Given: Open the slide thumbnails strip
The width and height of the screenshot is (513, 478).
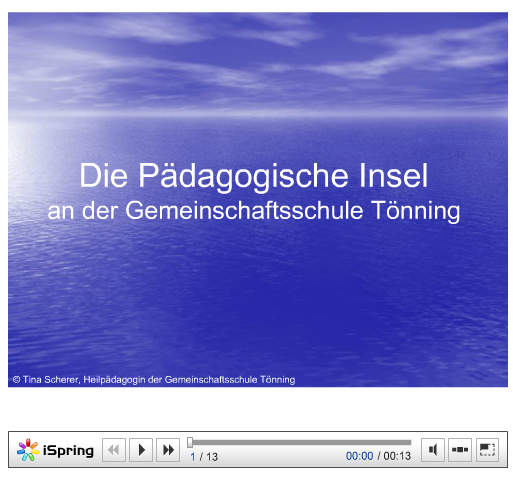Looking at the screenshot, I should [x=460, y=450].
